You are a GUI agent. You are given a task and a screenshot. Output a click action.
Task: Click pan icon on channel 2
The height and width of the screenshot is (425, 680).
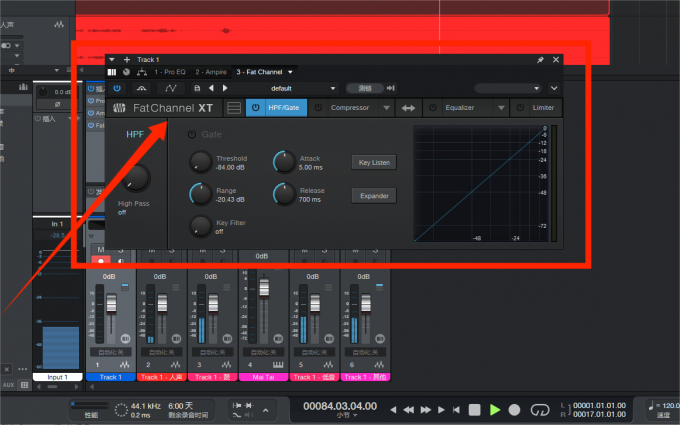click(176, 338)
